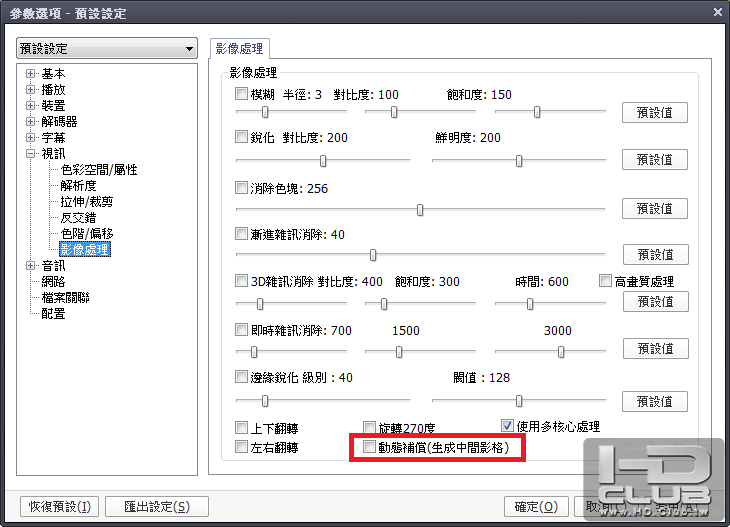Expand the 音訊 tree node
The height and width of the screenshot is (527, 730).
click(x=30, y=266)
